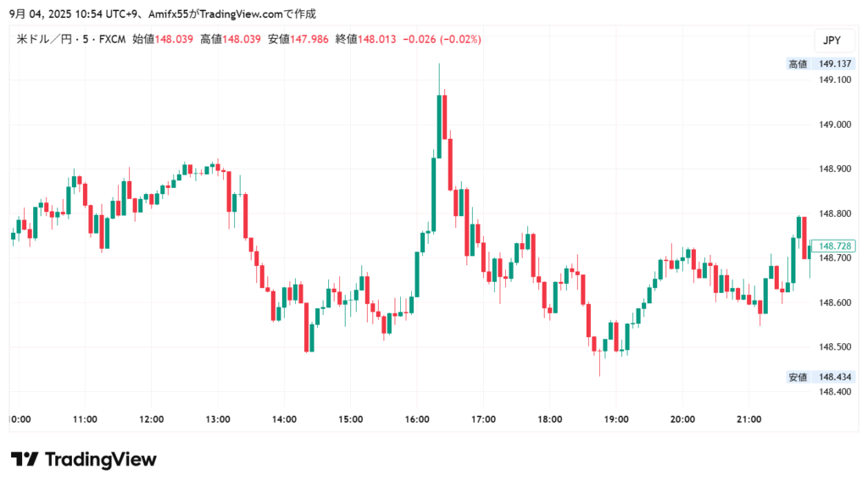Click the 19:00 time axis label
The height and width of the screenshot is (487, 868).
pos(616,419)
